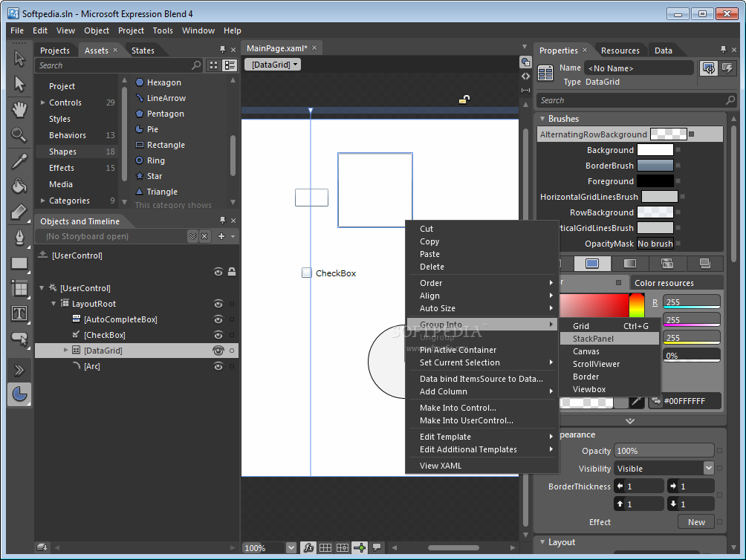Screen dimensions: 746x560
Task: Toggle annotations display button
Action: pos(377,547)
